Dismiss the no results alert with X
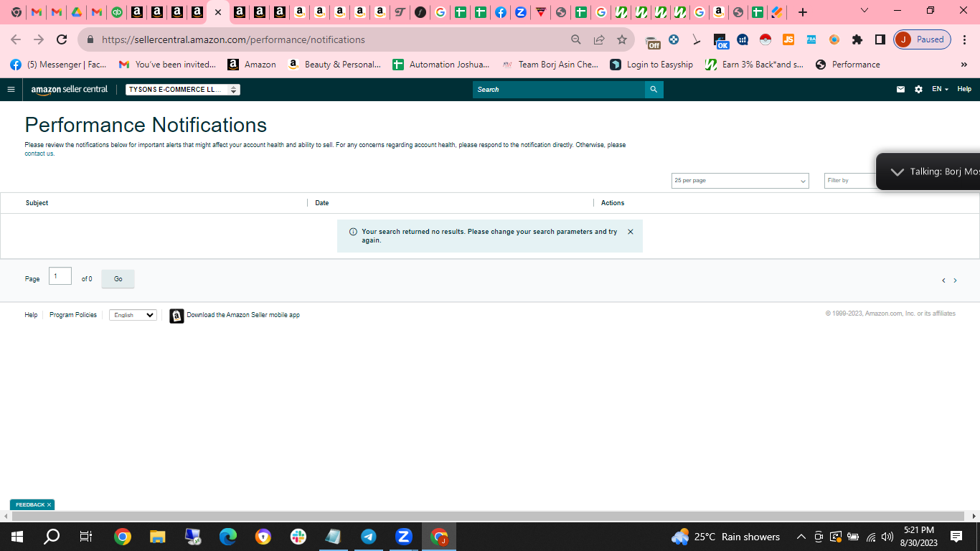Viewport: 980px width, 551px height. pyautogui.click(x=631, y=232)
